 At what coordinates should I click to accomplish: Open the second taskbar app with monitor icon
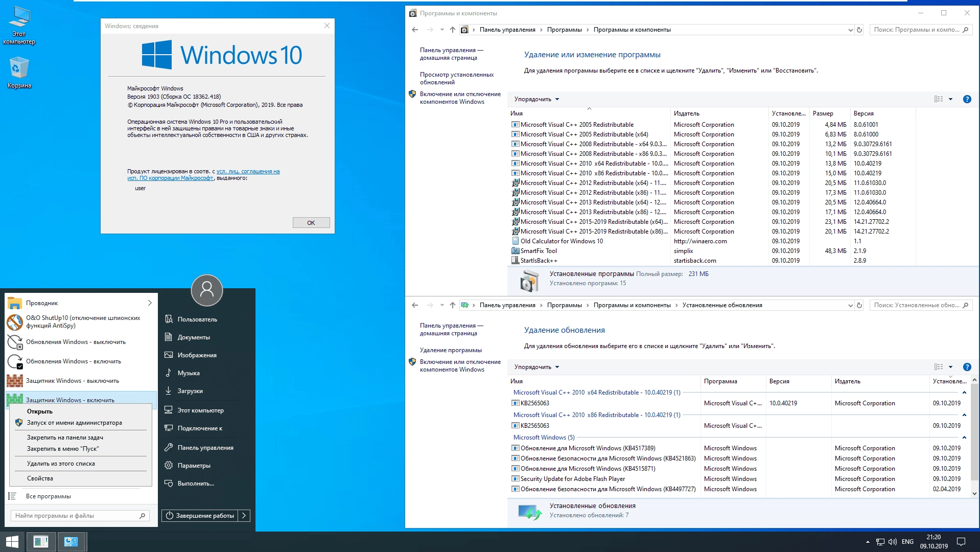[x=71, y=542]
